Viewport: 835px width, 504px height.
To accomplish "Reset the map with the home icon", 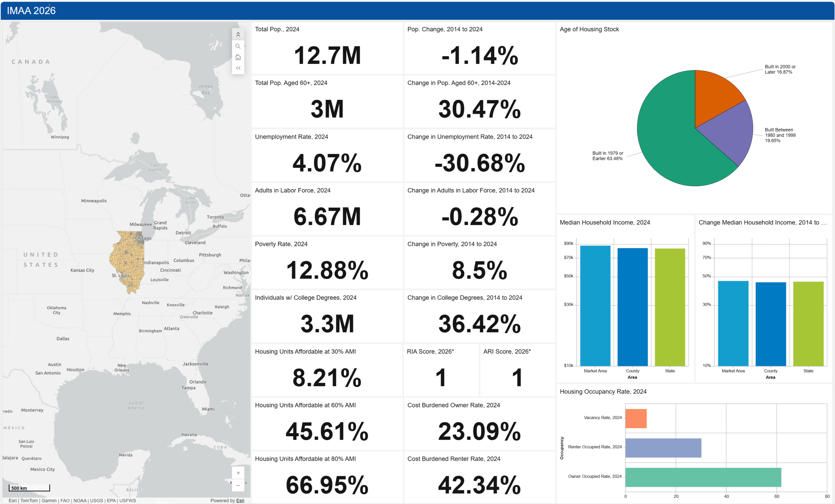I will pyautogui.click(x=238, y=57).
